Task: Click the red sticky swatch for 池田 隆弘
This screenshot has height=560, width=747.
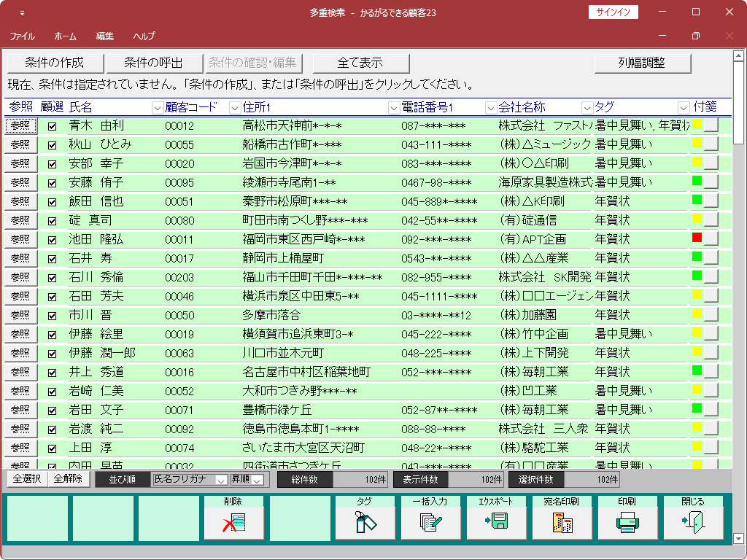Action: (x=697, y=237)
